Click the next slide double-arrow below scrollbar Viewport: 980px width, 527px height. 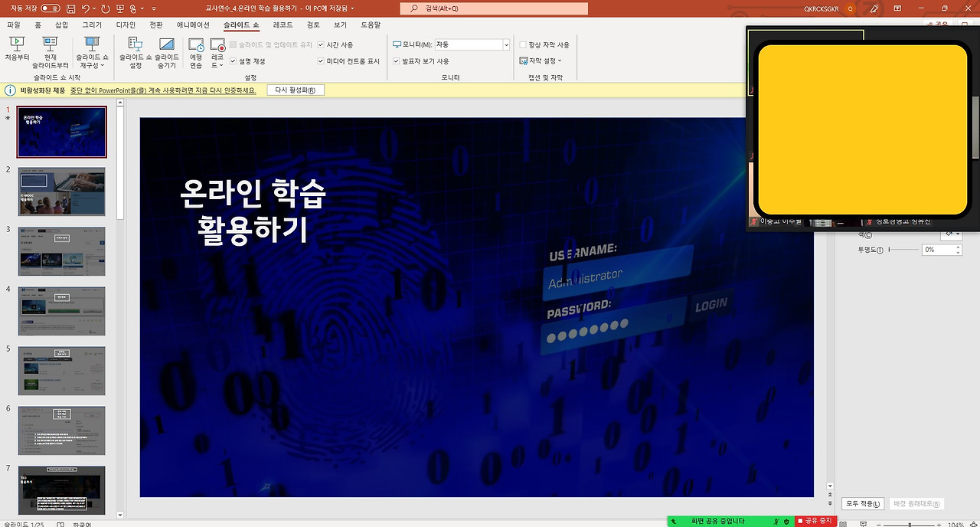click(x=830, y=503)
